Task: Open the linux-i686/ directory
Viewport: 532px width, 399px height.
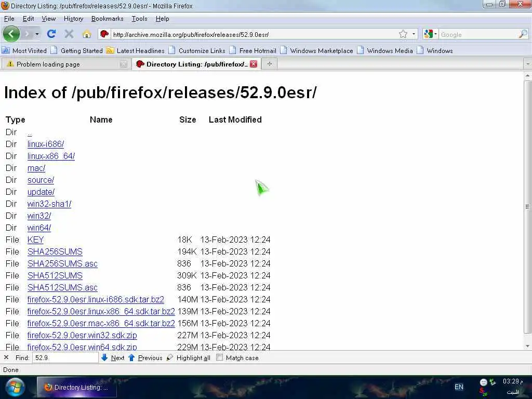Action: pos(46,144)
